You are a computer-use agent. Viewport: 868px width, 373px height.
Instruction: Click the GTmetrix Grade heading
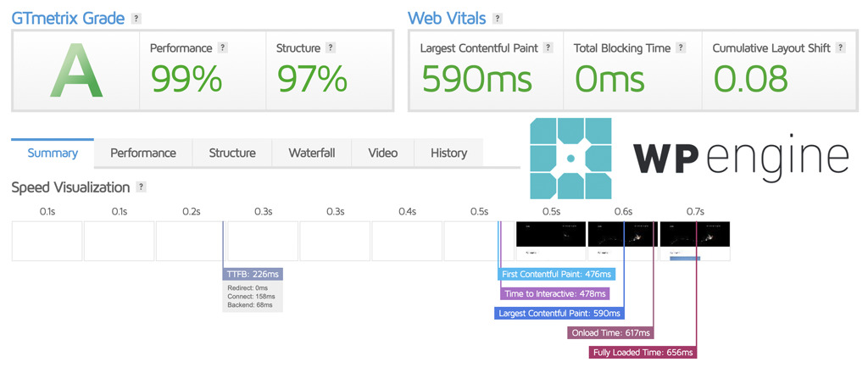pyautogui.click(x=69, y=19)
